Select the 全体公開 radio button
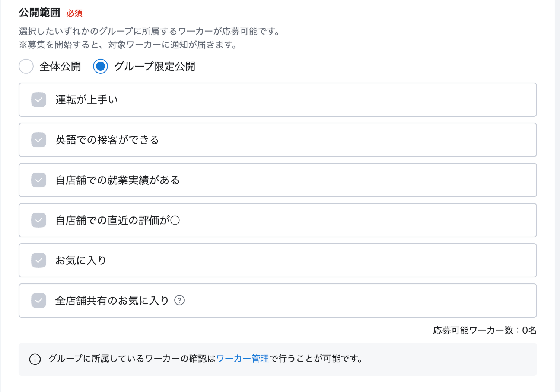Viewport: 560px width, 392px height. click(x=26, y=67)
